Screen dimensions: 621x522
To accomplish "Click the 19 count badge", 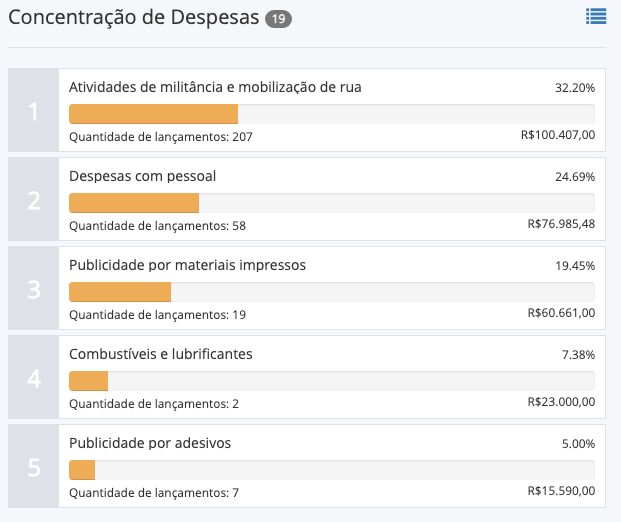I will click(x=278, y=19).
